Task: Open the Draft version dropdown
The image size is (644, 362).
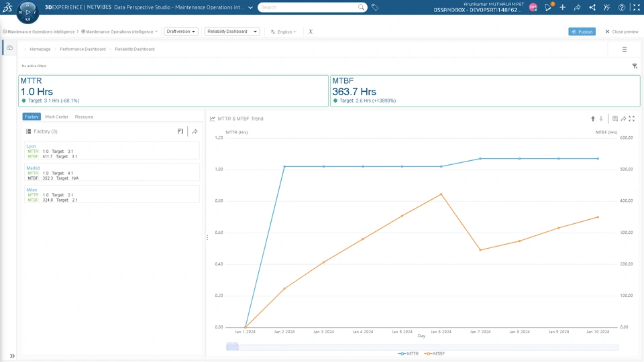Action: pyautogui.click(x=181, y=32)
